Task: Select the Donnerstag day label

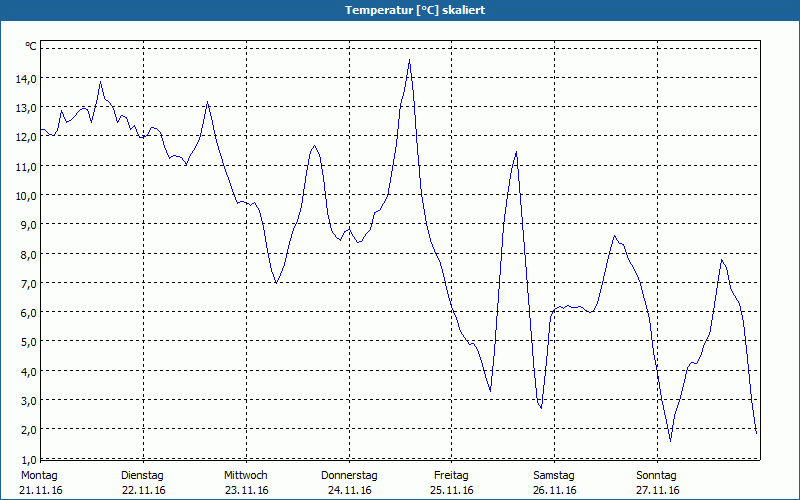Action: point(349,476)
